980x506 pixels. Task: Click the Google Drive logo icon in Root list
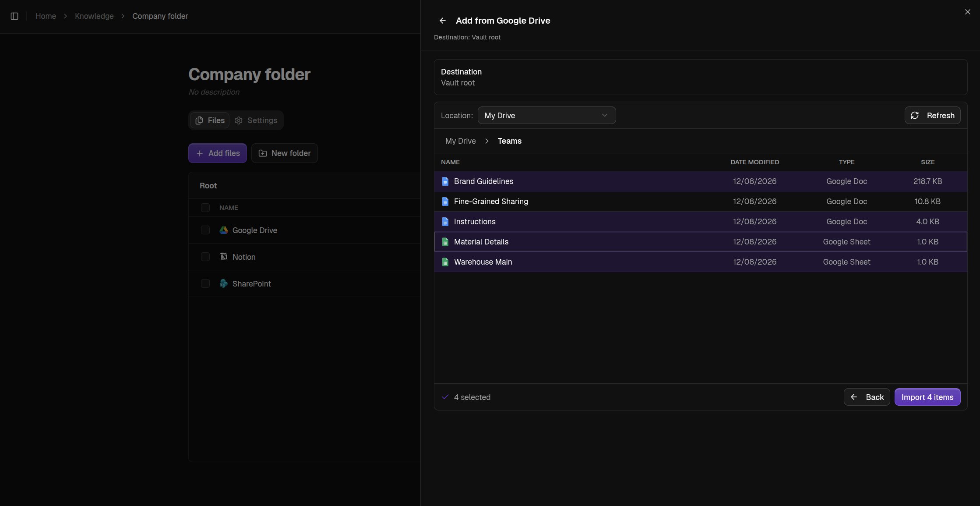click(x=224, y=230)
